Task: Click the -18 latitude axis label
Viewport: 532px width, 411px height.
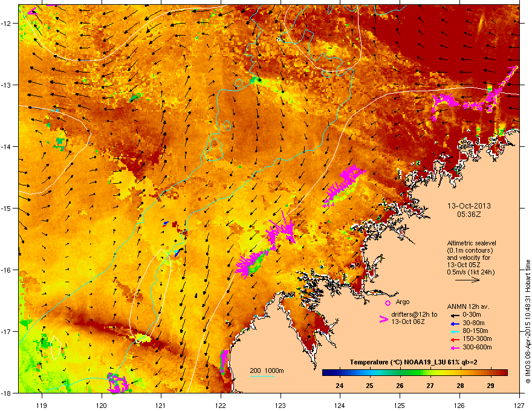Action: 6,393
